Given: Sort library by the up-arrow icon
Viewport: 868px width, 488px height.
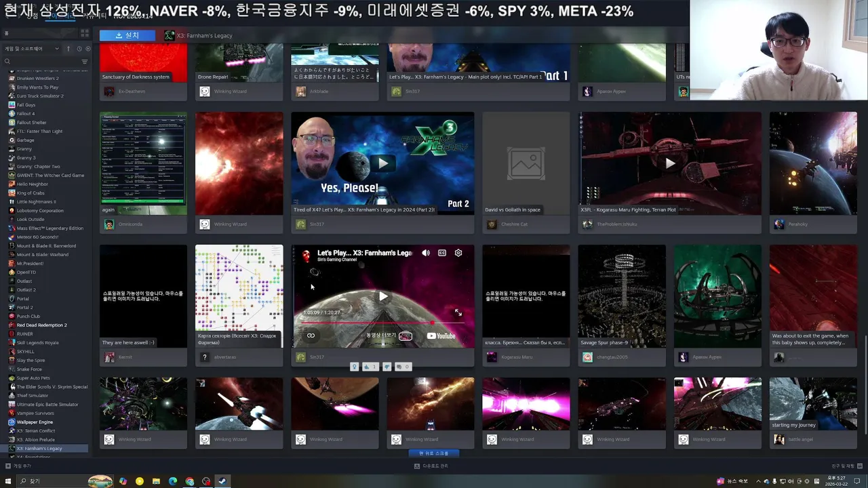Looking at the screenshot, I should click(x=68, y=49).
